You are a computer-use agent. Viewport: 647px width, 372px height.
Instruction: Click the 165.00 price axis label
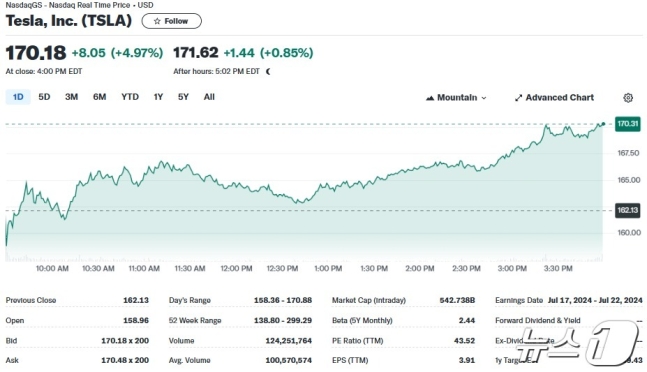628,180
